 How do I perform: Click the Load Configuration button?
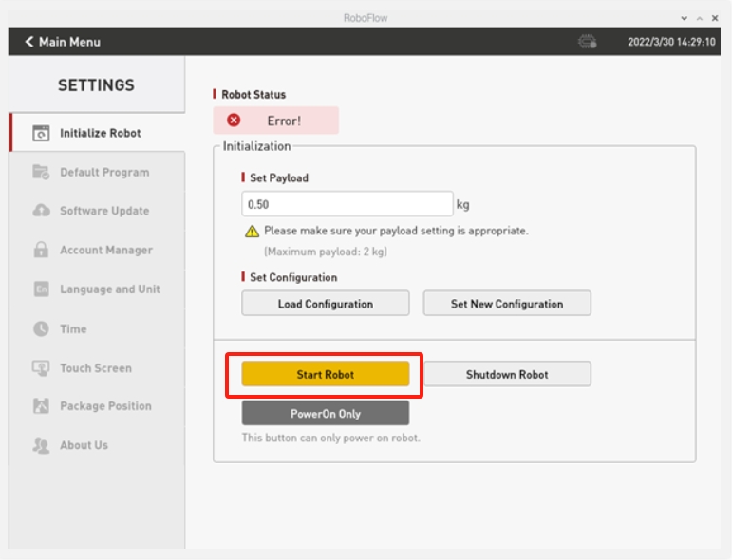326,304
